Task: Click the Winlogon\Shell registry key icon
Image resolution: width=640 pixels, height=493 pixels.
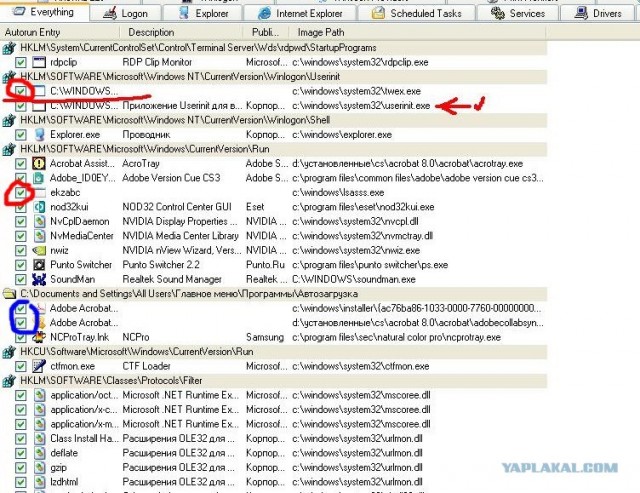Action: tap(9, 120)
